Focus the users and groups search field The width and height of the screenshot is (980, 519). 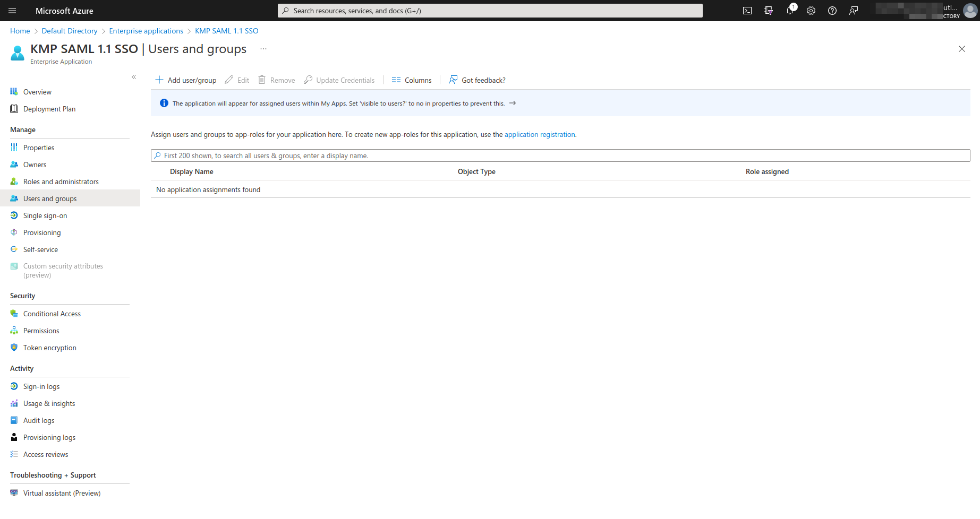point(560,155)
